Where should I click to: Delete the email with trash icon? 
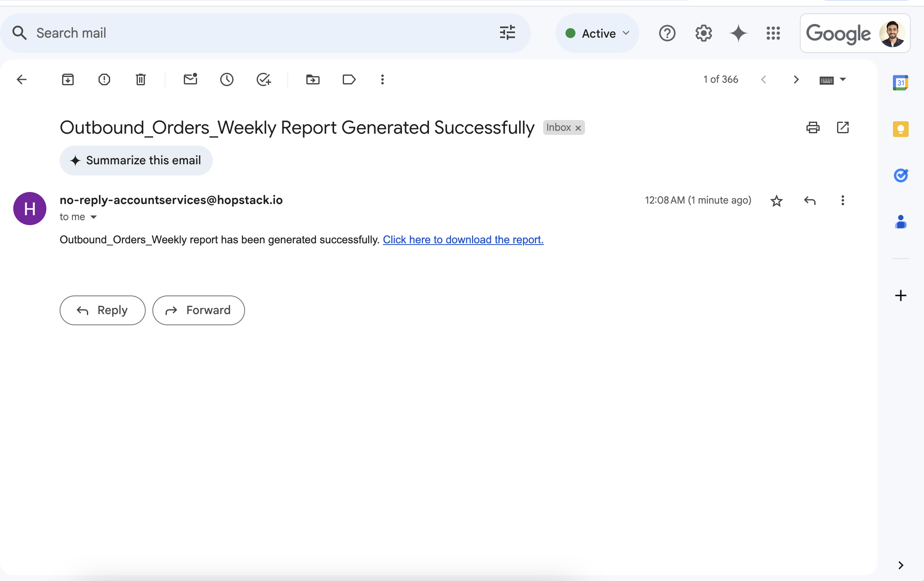pos(141,79)
